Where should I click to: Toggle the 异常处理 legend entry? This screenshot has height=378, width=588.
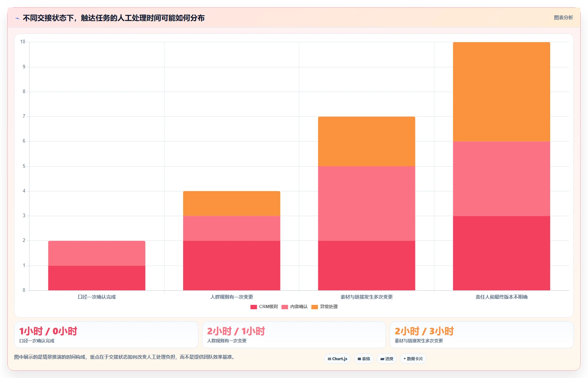pyautogui.click(x=324, y=307)
